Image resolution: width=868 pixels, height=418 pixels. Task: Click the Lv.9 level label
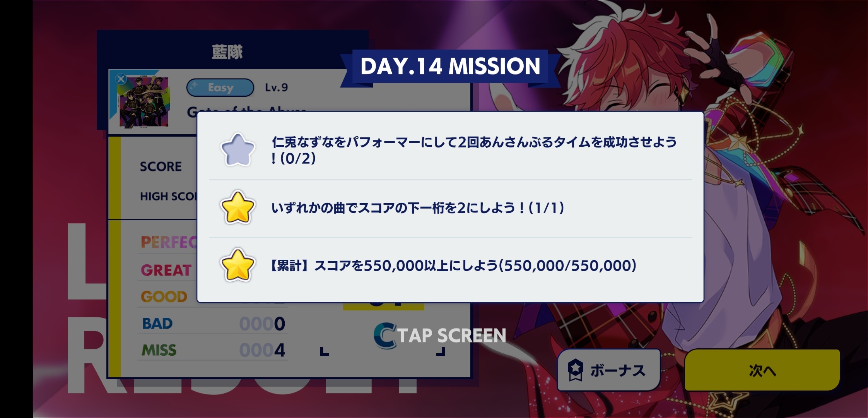(276, 87)
